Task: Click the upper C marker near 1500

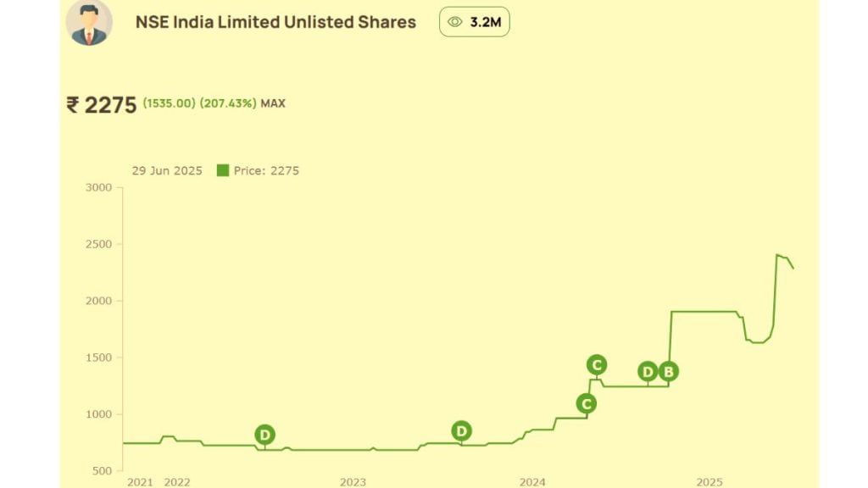Action: pyautogui.click(x=597, y=365)
